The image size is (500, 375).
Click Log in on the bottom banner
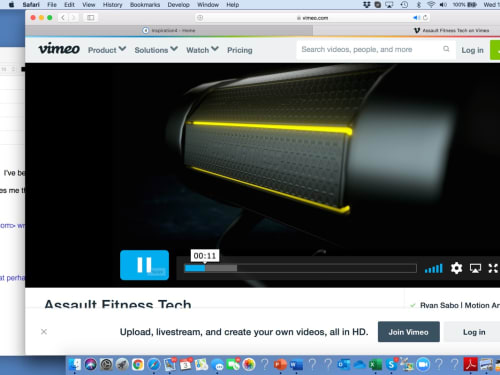click(x=474, y=332)
